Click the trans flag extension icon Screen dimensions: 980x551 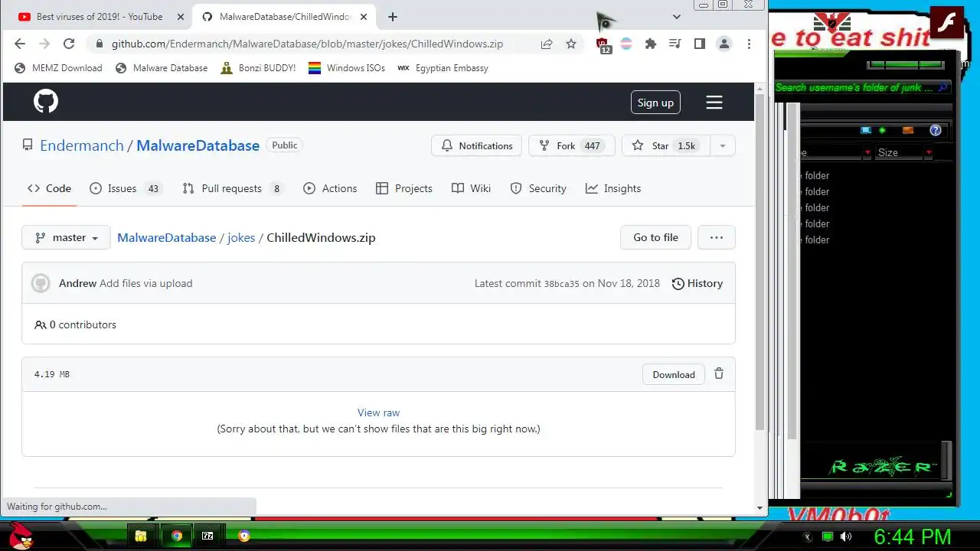626,44
